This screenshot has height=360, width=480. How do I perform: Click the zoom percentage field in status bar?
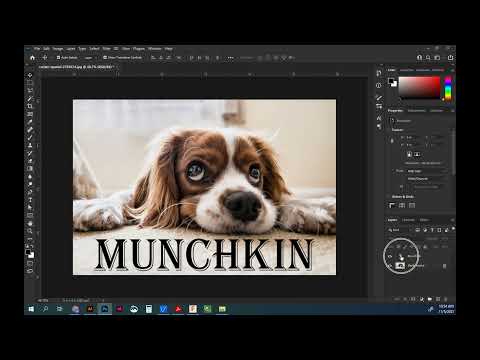[x=43, y=300]
